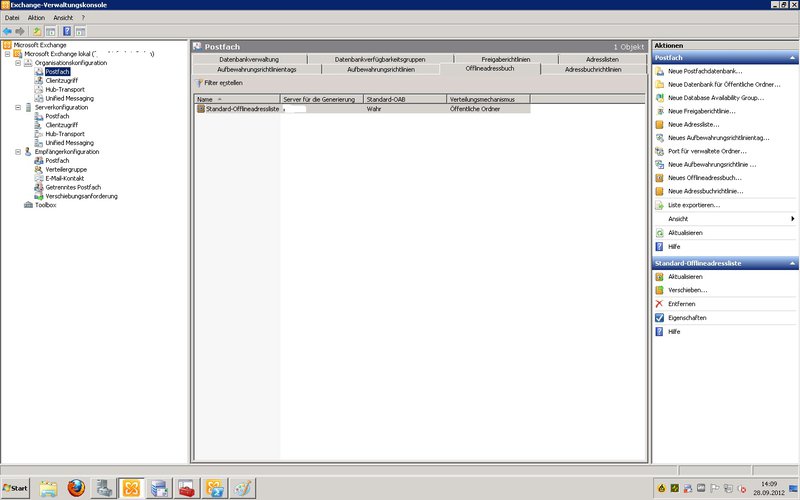Sort by the Standard-OAB column header

(x=405, y=99)
